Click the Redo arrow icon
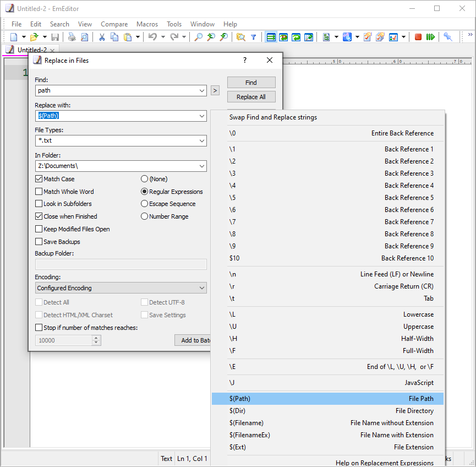The width and height of the screenshot is (476, 467). (174, 37)
